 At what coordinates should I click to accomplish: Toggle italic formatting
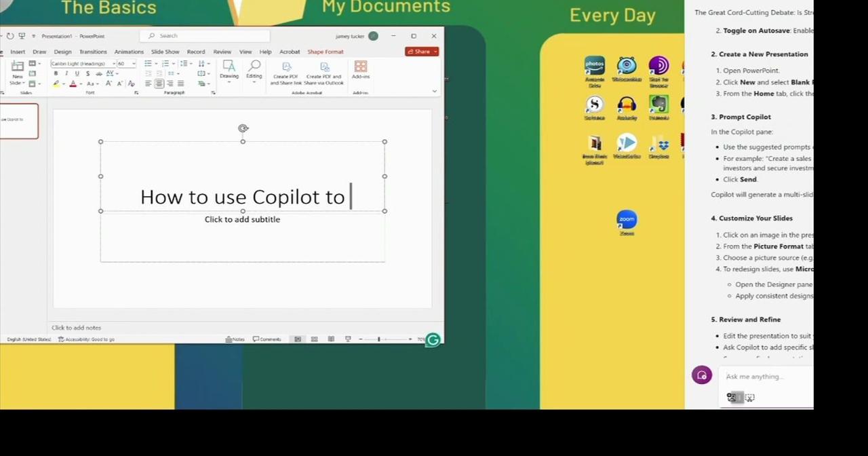pyautogui.click(x=66, y=73)
